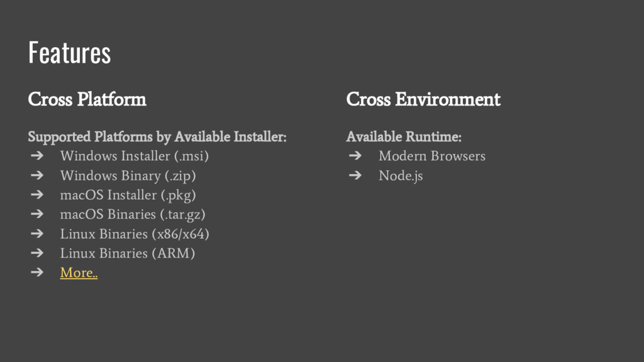
Task: Click arrow bullet beside Linux Binaries (x86/x64)
Action: coord(37,234)
